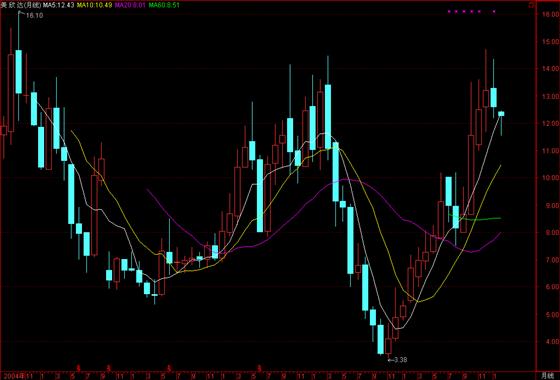The image size is (560, 380).
Task: Click the MA5:12.43 indicator label
Action: click(x=59, y=5)
